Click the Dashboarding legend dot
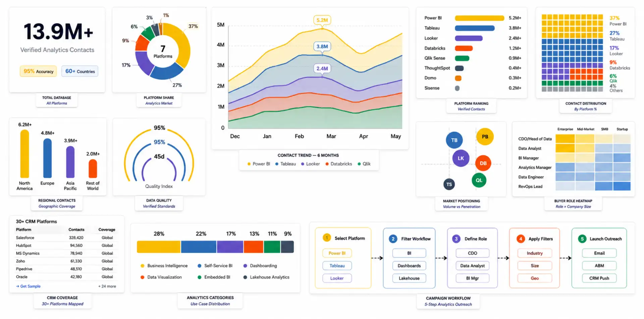Image resolution: width=644 pixels, height=319 pixels. coord(245,266)
